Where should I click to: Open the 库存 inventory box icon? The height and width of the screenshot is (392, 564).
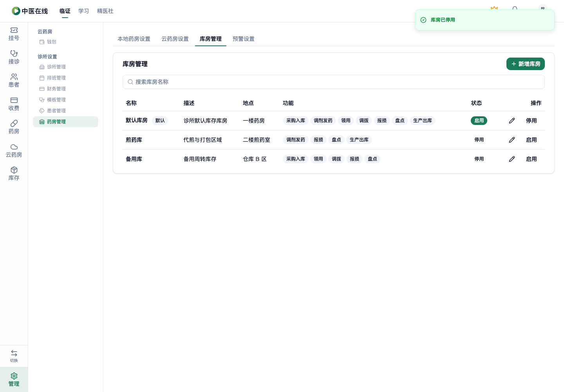pos(14,170)
